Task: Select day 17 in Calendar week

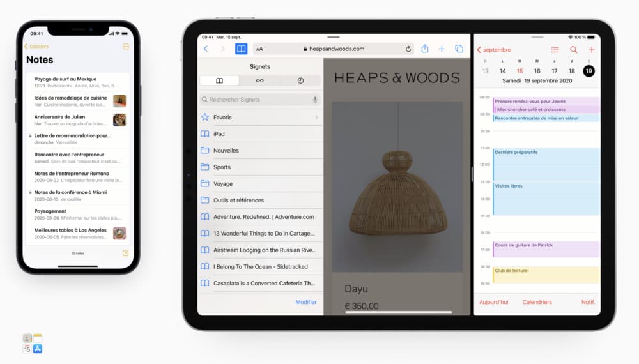Action: coord(554,71)
